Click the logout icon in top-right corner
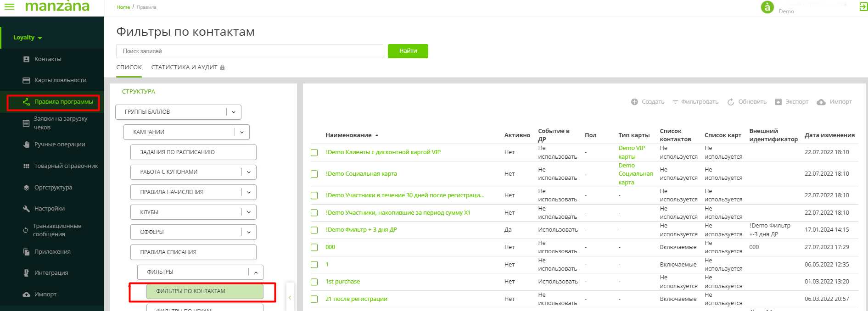This screenshot has height=311, width=868. [863, 7]
